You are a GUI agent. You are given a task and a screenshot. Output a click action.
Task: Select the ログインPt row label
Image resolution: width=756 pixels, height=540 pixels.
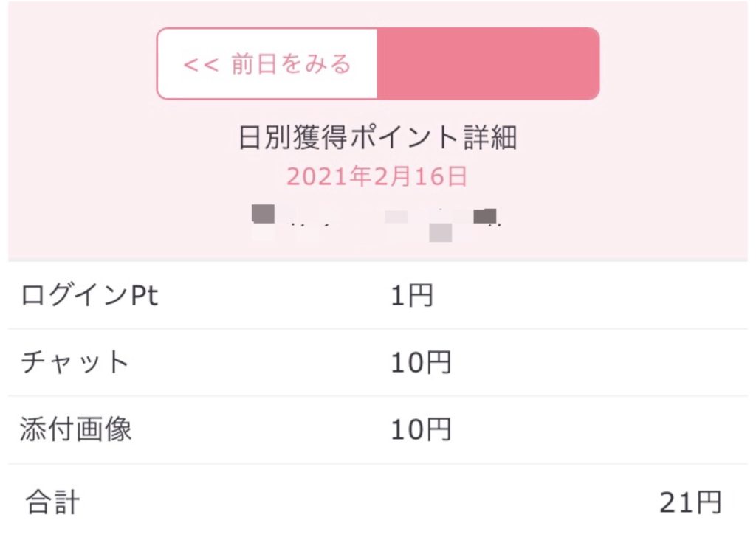pyautogui.click(x=89, y=296)
